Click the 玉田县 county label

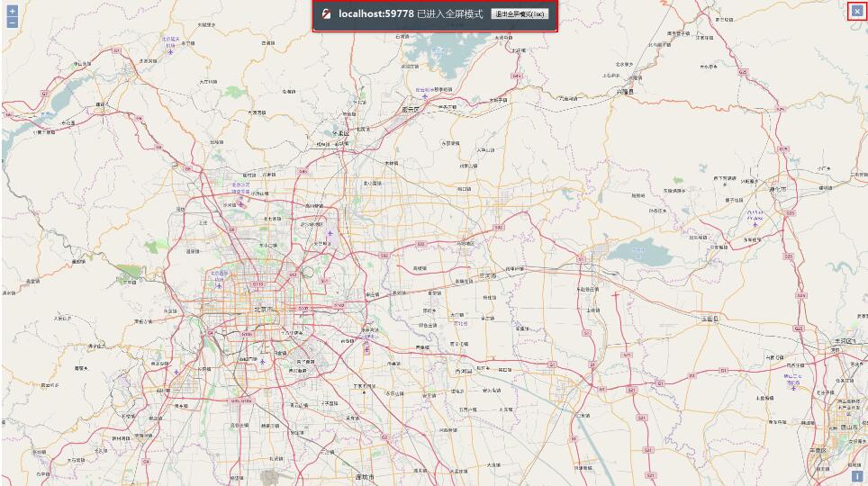pyautogui.click(x=710, y=319)
